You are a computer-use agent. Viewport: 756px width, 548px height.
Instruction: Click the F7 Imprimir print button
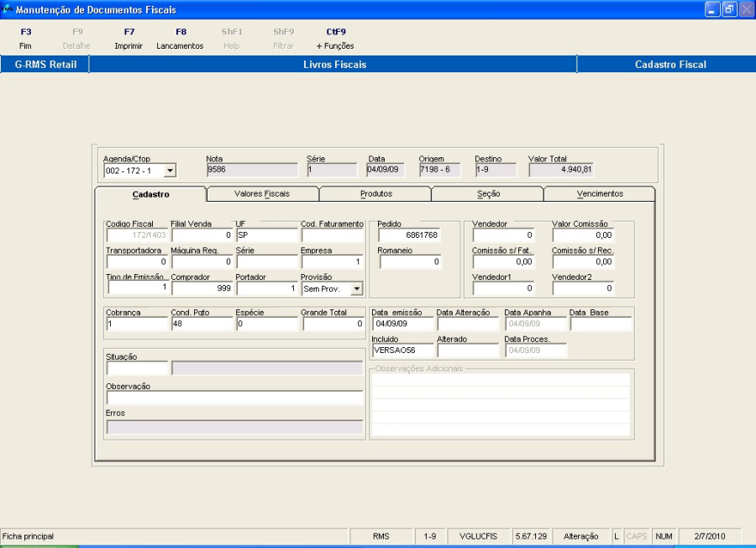(x=129, y=39)
